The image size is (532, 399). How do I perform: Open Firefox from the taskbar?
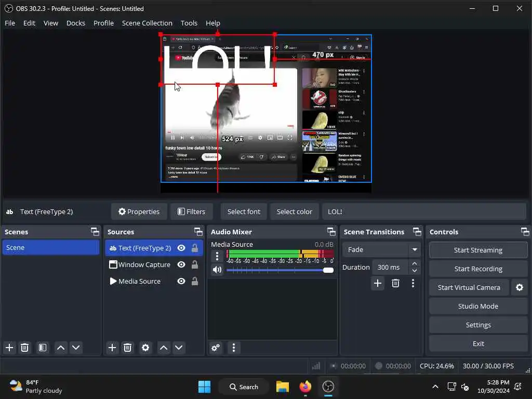click(305, 387)
